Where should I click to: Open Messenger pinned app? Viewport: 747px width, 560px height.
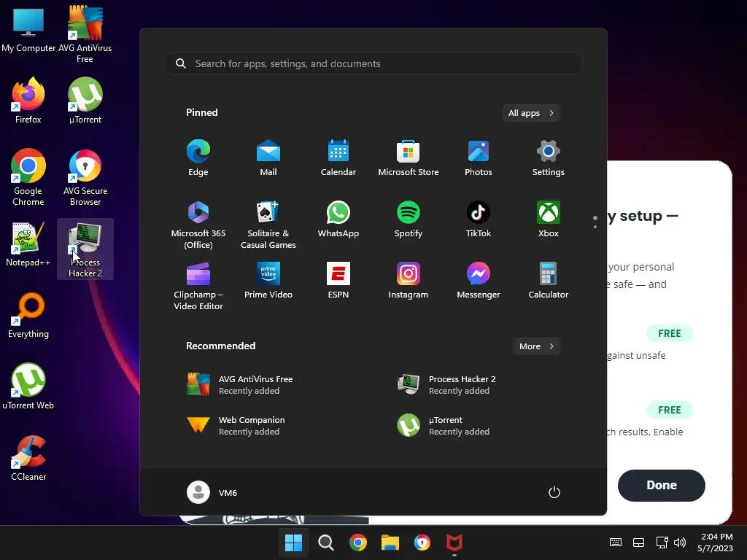pyautogui.click(x=479, y=281)
